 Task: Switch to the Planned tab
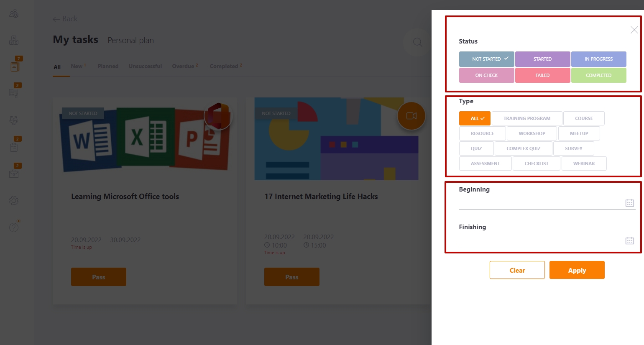(x=108, y=66)
